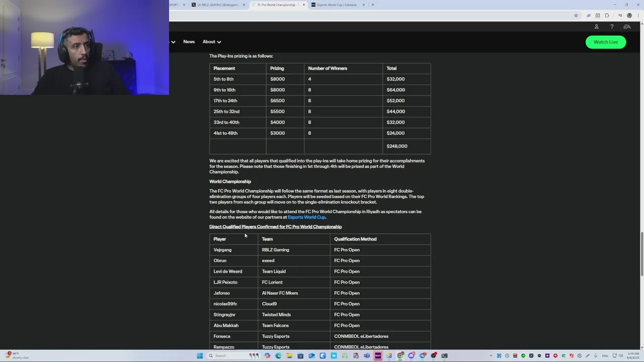This screenshot has width=644, height=362.
Task: Open Microsoft Edge from the taskbar
Action: 278,356
